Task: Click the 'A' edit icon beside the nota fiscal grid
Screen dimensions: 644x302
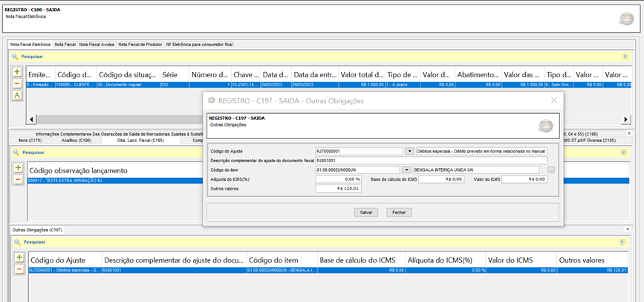Action: click(17, 96)
